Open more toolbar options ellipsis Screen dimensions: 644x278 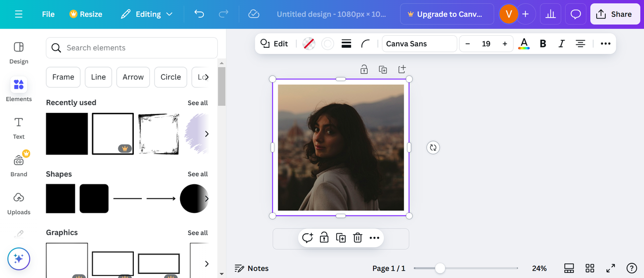coord(605,44)
